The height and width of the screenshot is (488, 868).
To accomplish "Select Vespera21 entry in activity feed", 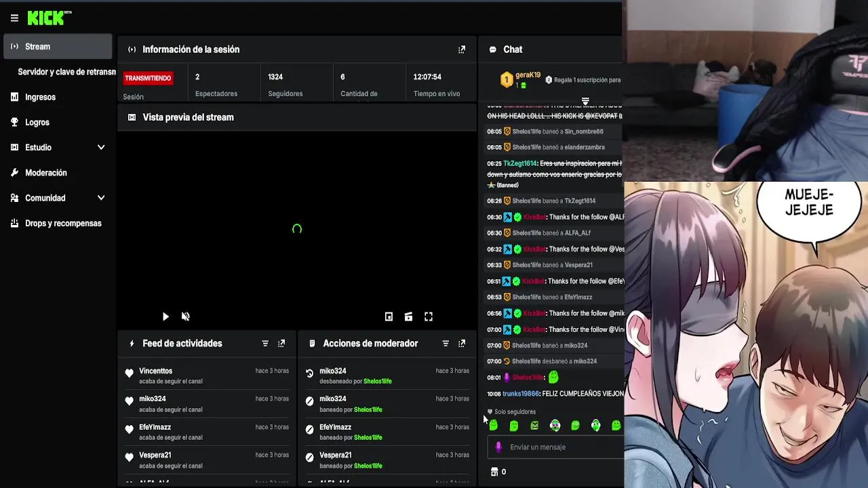I will 207,460.
